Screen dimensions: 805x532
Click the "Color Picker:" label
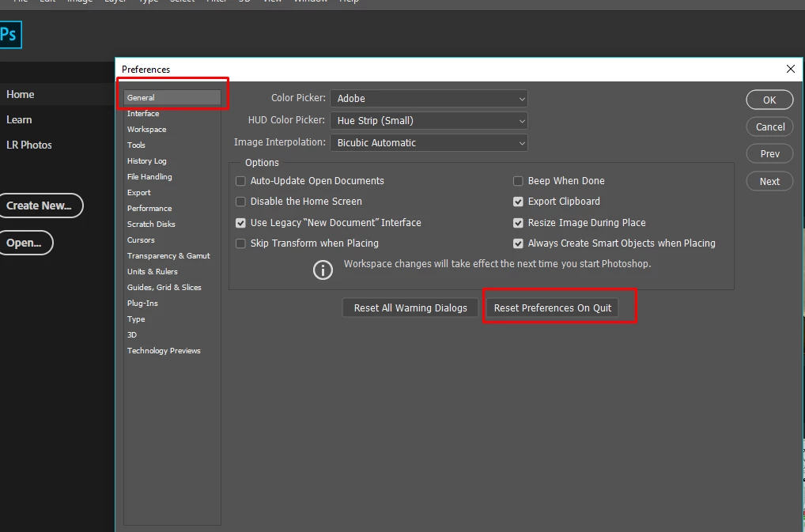pyautogui.click(x=298, y=97)
